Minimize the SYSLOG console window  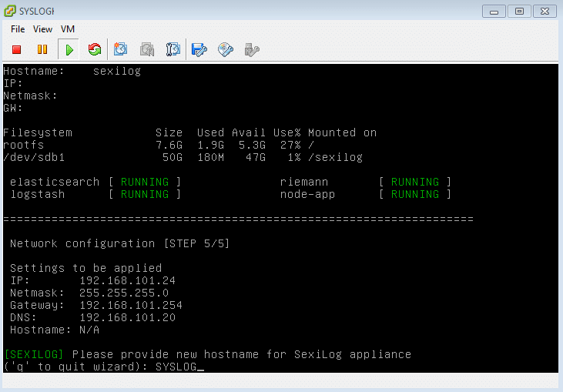(x=494, y=12)
